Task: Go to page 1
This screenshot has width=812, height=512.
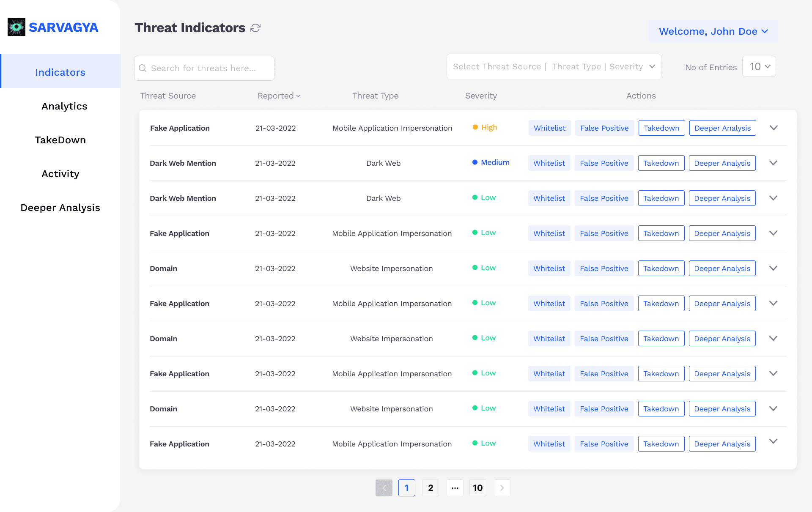Action: (407, 488)
